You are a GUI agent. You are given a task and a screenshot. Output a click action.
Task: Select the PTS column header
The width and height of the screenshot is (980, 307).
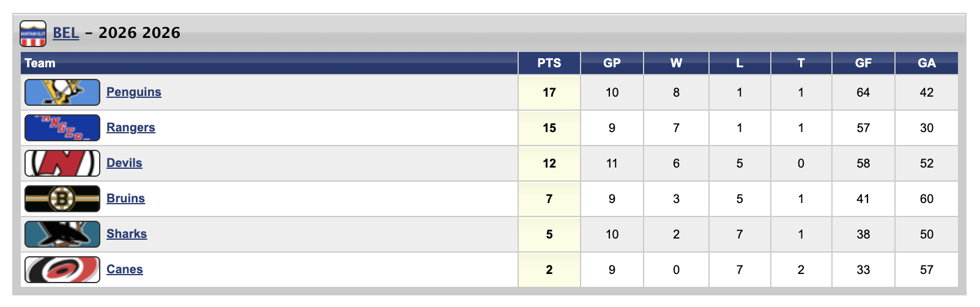(x=549, y=63)
